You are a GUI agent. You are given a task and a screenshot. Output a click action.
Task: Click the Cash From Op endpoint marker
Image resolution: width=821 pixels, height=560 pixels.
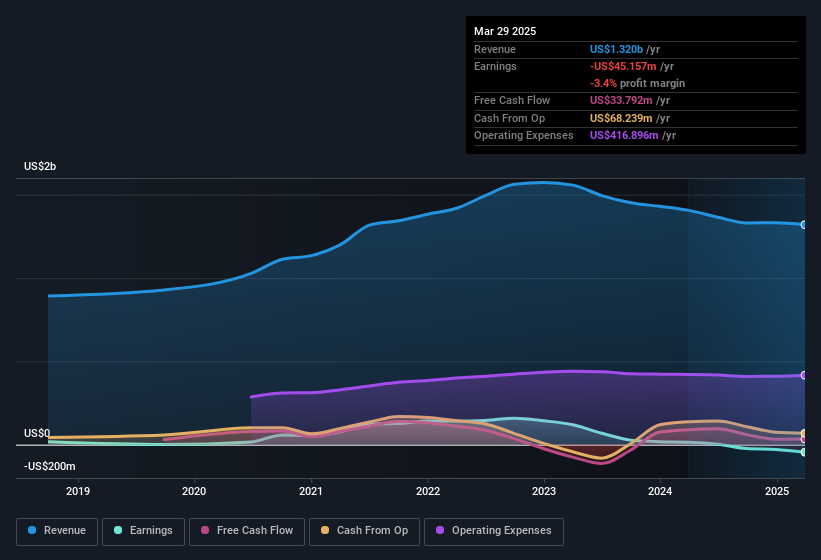[x=804, y=433]
